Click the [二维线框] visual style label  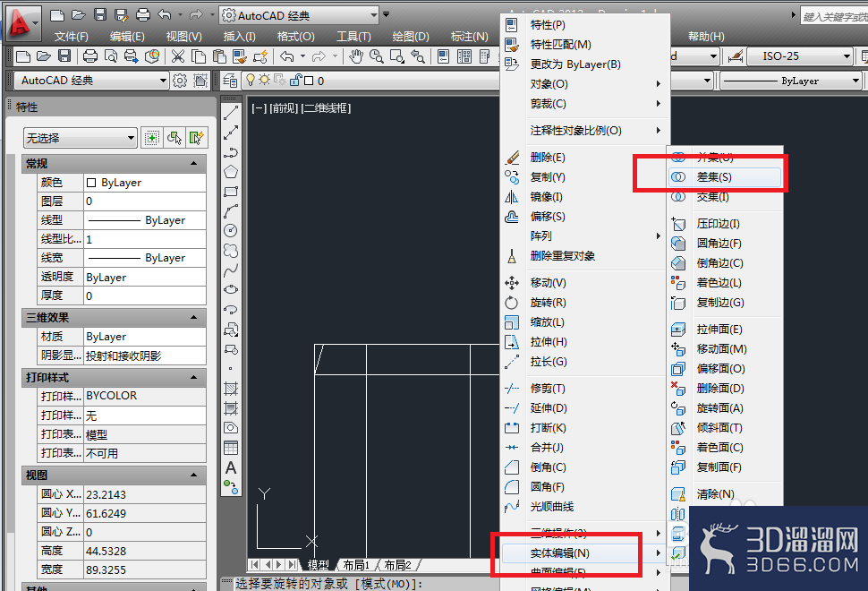(326, 108)
